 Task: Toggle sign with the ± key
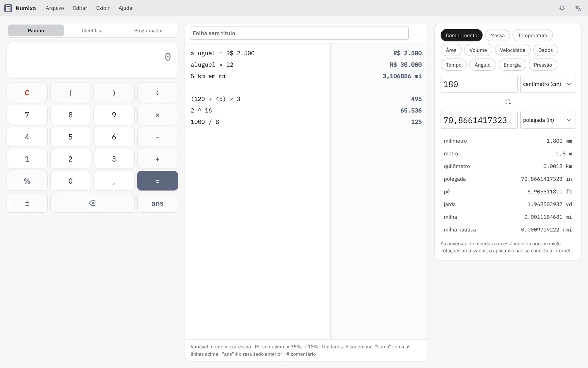coord(27,203)
